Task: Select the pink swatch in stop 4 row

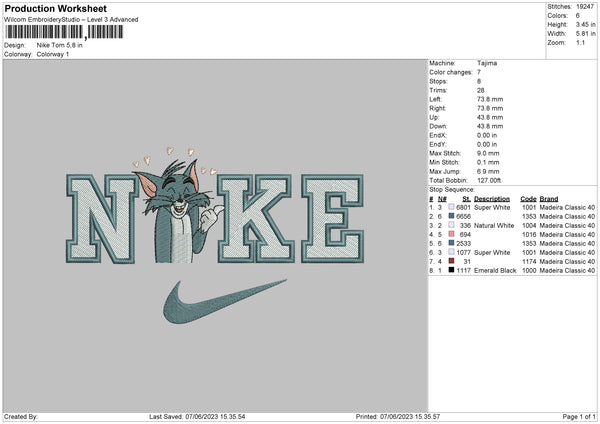Action: (451, 234)
